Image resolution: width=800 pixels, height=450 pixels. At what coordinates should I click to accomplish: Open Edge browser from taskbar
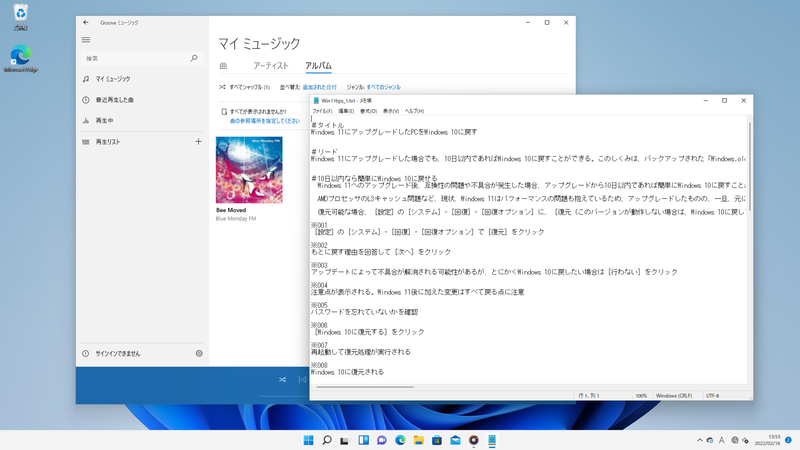pos(401,440)
